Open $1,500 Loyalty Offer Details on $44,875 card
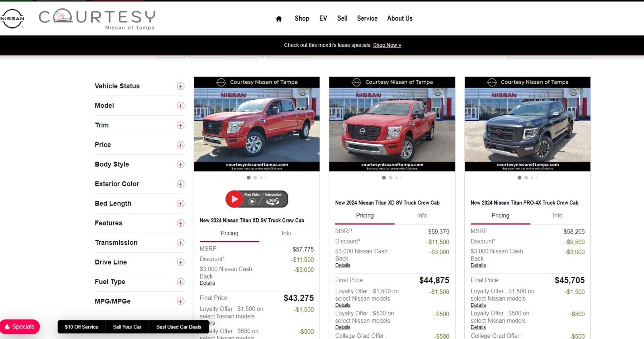The width and height of the screenshot is (644, 339). coord(343,305)
